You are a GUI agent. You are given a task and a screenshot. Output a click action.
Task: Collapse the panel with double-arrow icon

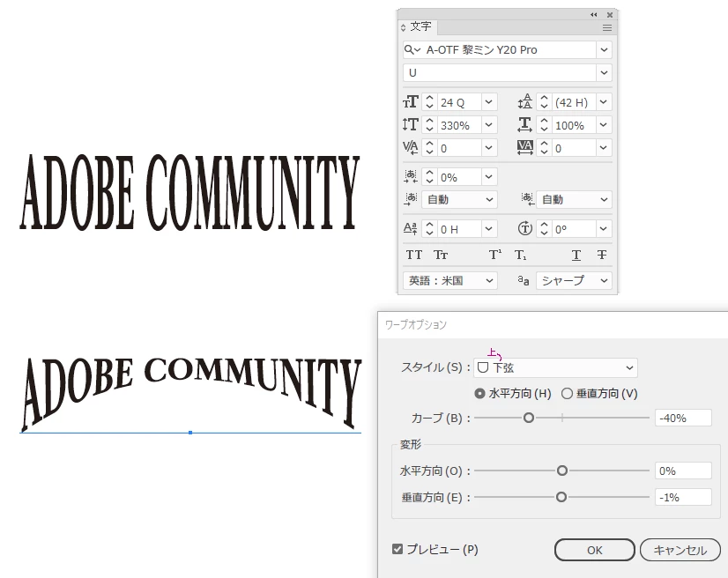tap(594, 15)
